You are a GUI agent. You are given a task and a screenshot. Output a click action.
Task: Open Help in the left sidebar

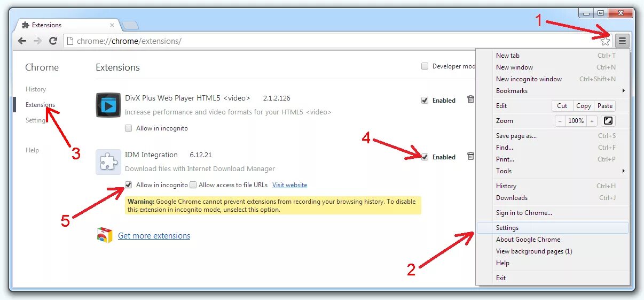pyautogui.click(x=32, y=150)
